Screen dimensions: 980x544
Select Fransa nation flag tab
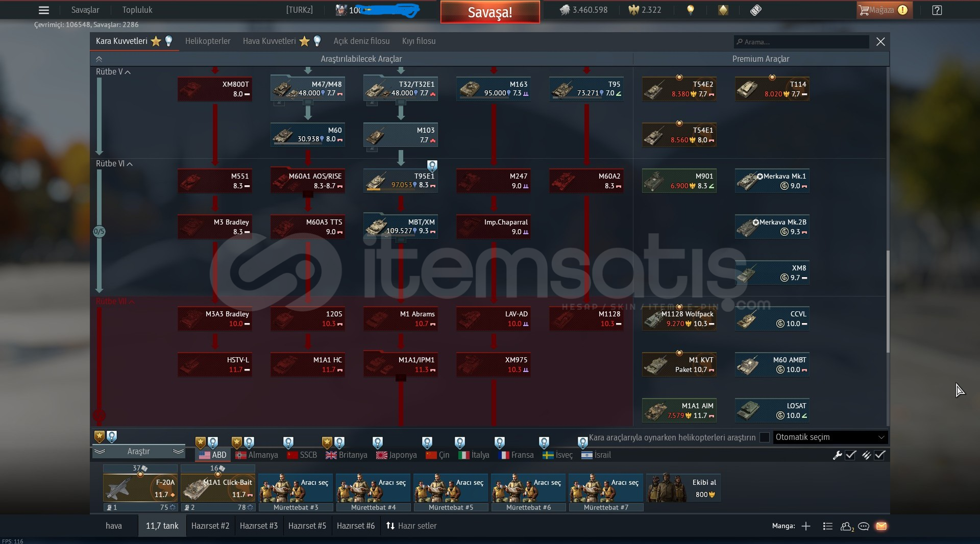(516, 455)
